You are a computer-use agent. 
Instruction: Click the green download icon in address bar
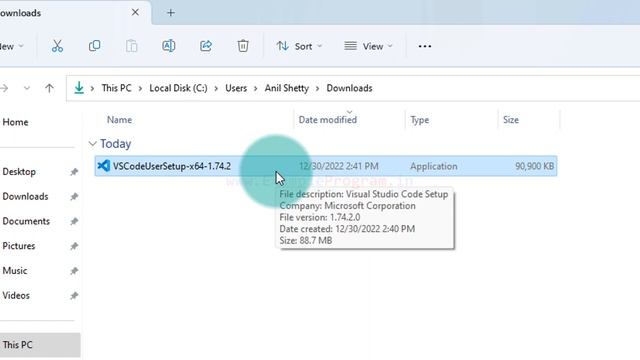(79, 88)
